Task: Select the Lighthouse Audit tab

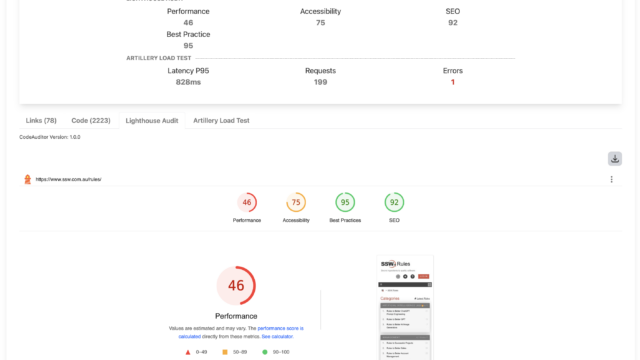Action: (152, 120)
